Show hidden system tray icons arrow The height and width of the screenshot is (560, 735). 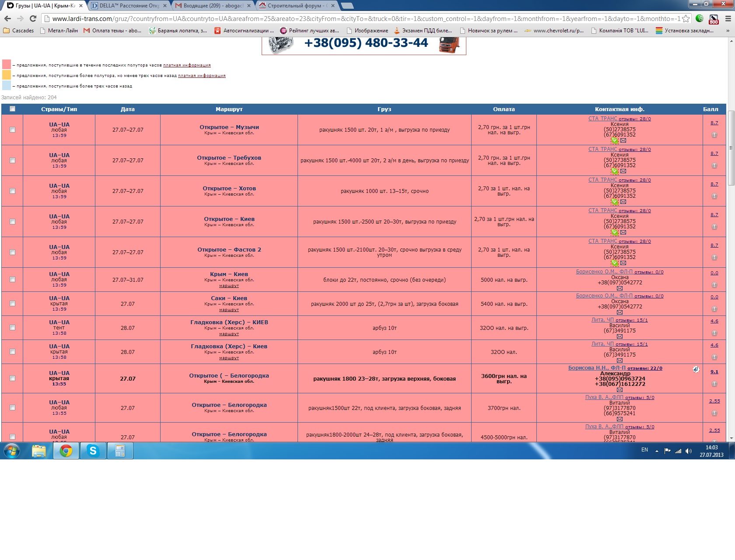657,451
